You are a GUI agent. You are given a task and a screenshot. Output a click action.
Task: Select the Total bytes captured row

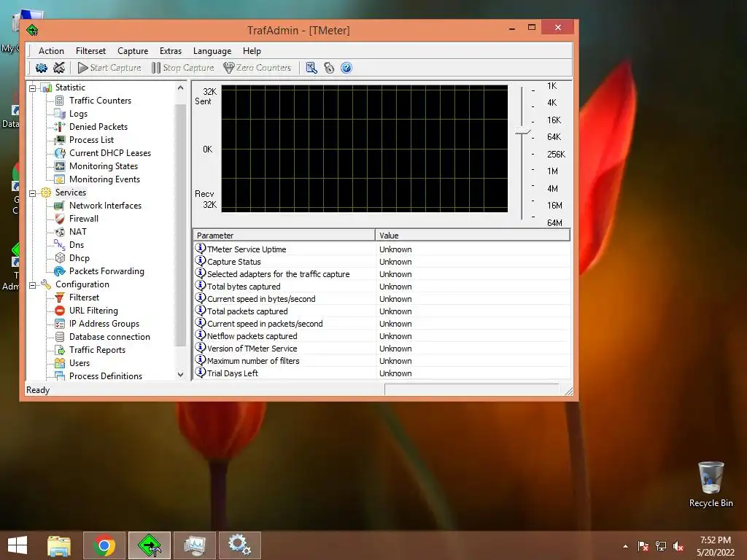point(382,286)
